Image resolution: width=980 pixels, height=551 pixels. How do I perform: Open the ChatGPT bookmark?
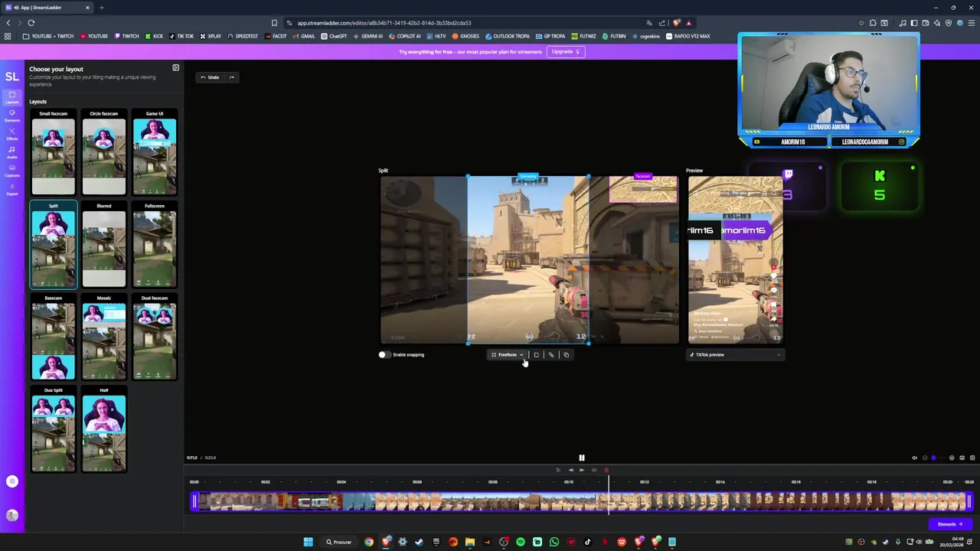click(x=334, y=36)
